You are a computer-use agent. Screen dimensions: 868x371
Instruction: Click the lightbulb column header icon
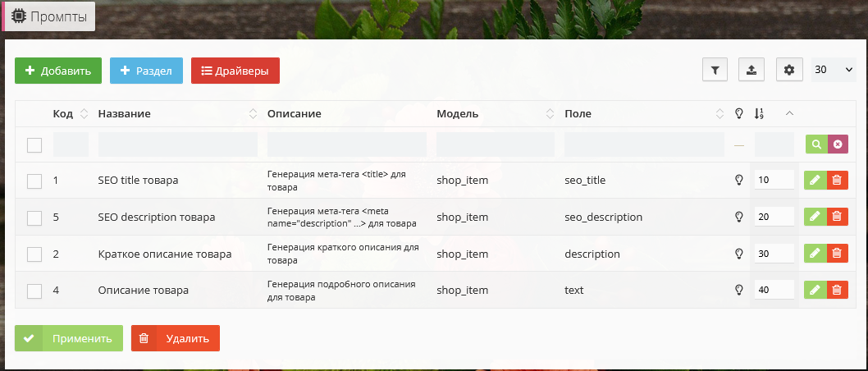(x=738, y=113)
